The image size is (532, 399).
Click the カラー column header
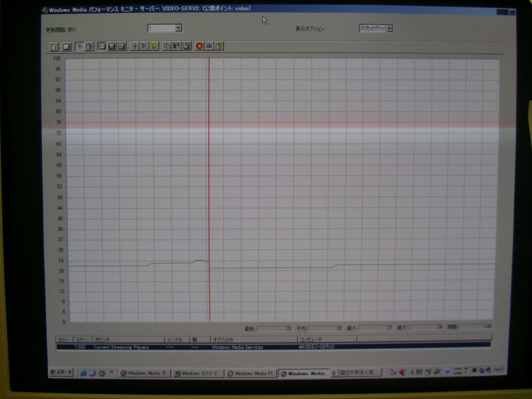(65, 339)
